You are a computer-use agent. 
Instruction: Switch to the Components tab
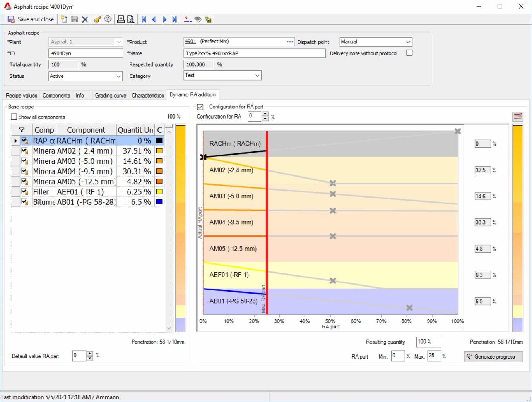point(56,95)
